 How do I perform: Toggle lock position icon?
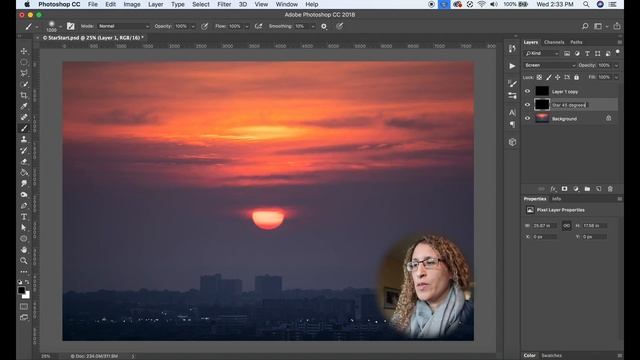[558, 77]
